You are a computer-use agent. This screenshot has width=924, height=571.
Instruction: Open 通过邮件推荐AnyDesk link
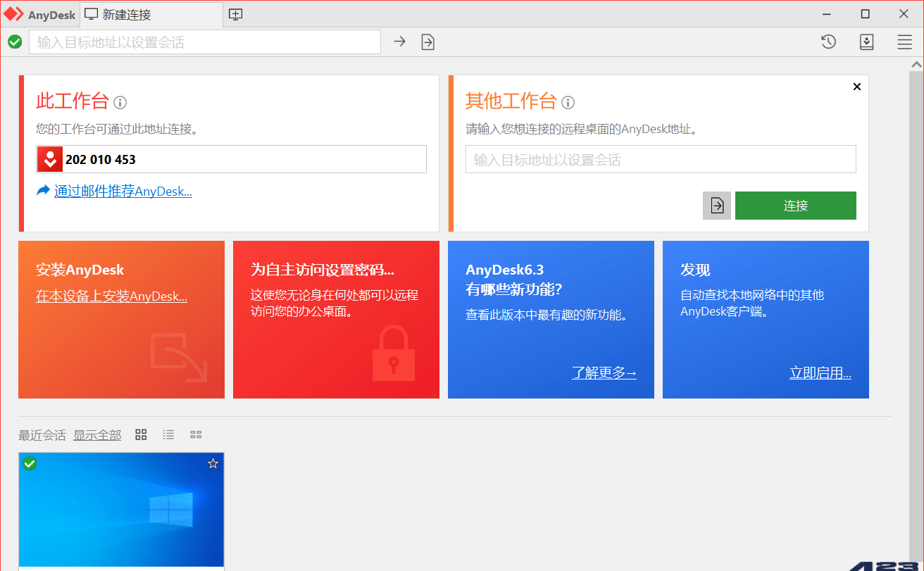pos(123,191)
